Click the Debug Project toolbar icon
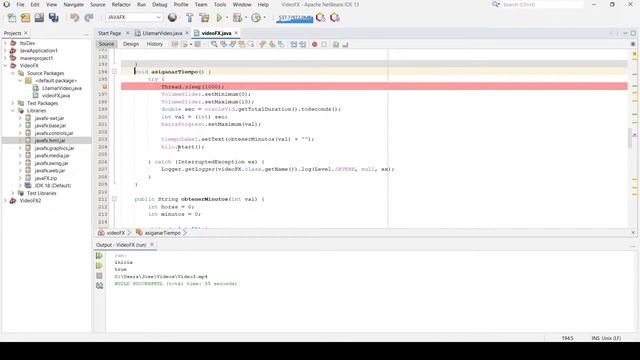 pyautogui.click(x=237, y=18)
